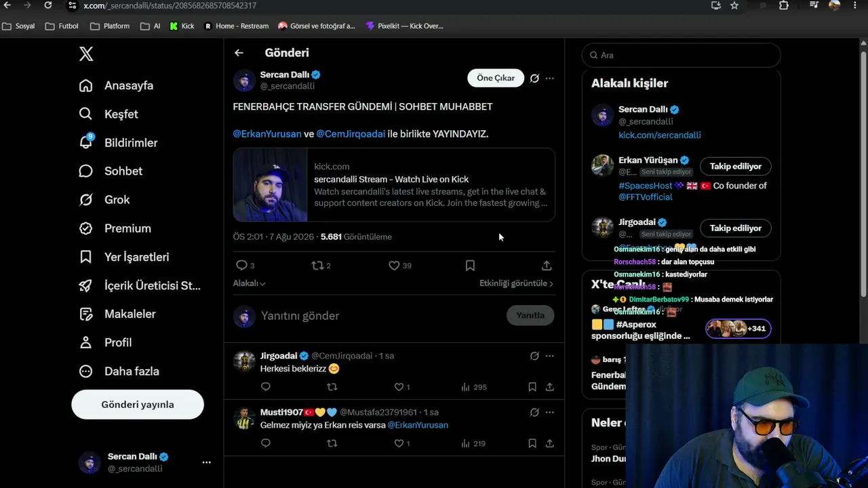Click Takip ediyor next to Erkan Yürüşan

736,166
